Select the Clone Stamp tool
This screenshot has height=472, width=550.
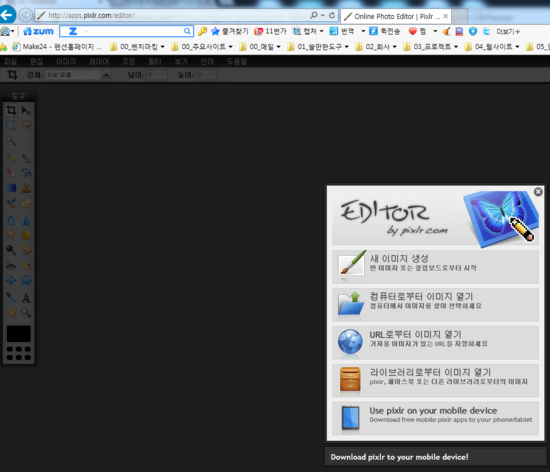pyautogui.click(x=26, y=188)
